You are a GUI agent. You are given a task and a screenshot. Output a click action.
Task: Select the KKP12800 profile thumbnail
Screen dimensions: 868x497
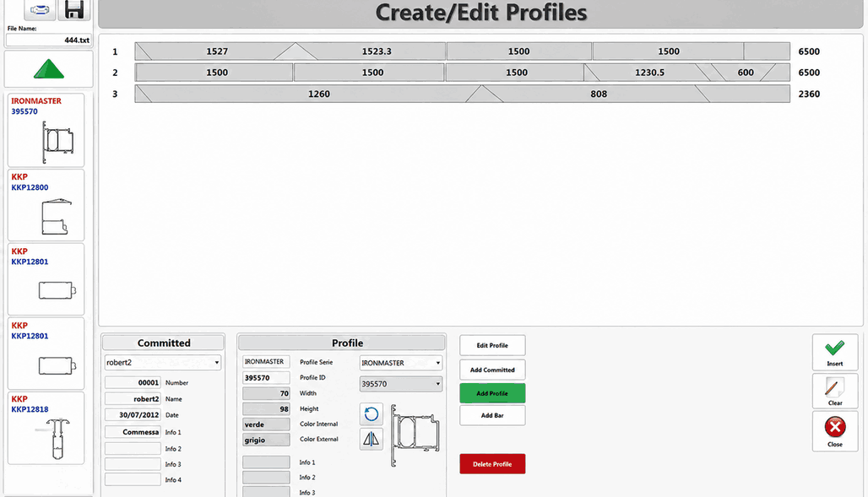pos(46,205)
